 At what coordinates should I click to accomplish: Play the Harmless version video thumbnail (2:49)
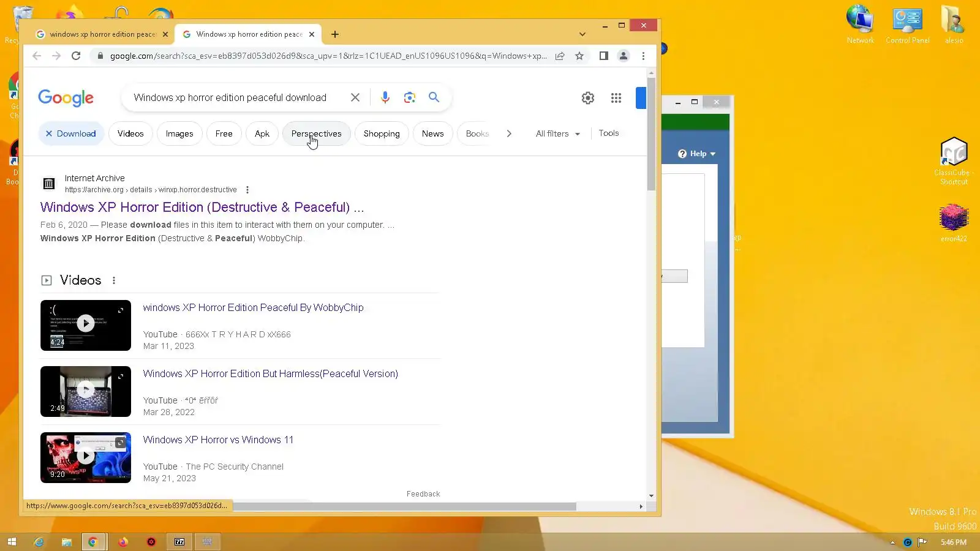click(x=86, y=391)
